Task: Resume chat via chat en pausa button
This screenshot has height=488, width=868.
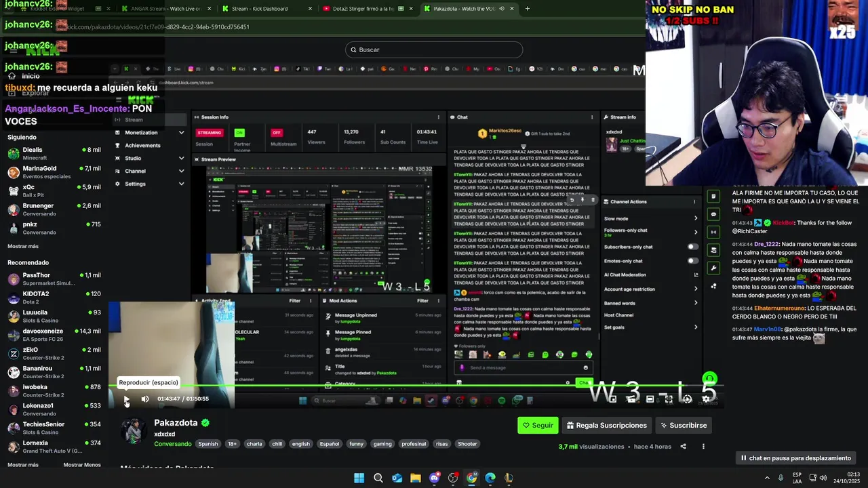Action: tap(795, 458)
